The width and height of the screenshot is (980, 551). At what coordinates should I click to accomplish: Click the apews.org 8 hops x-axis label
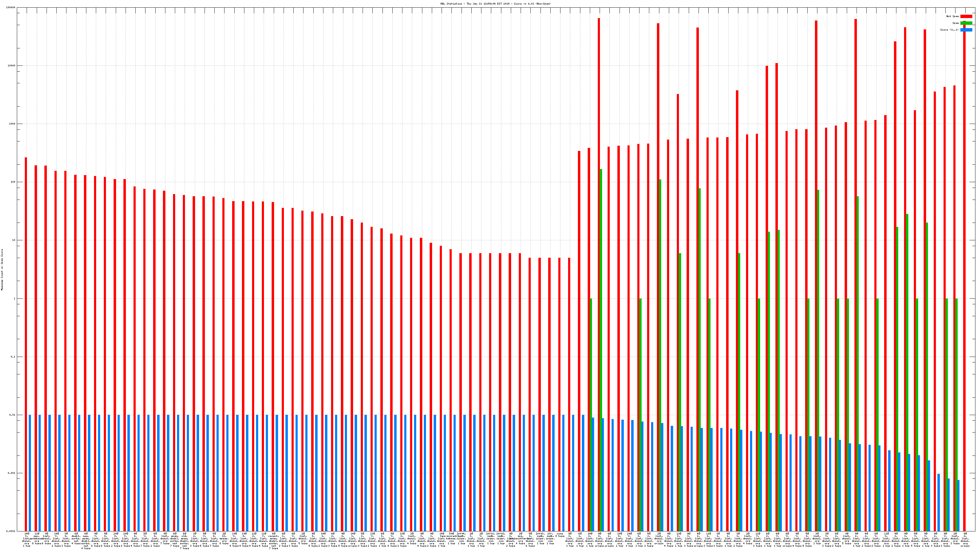tap(224, 539)
